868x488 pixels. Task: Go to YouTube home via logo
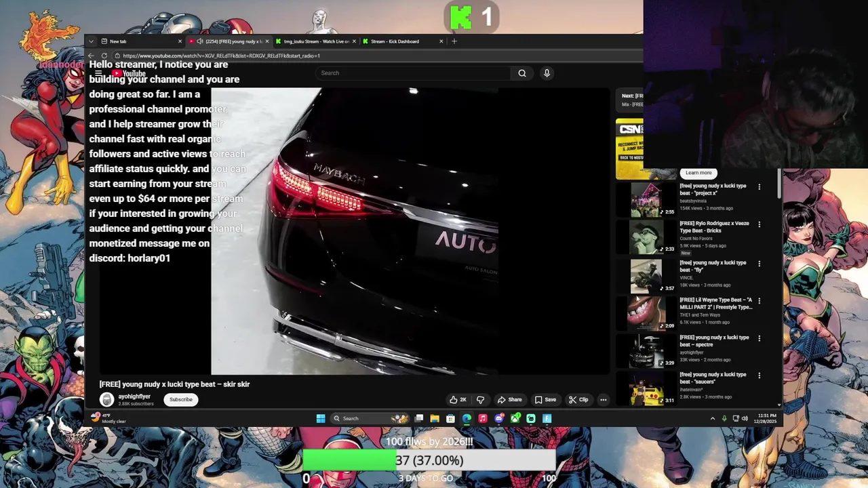[x=129, y=73]
